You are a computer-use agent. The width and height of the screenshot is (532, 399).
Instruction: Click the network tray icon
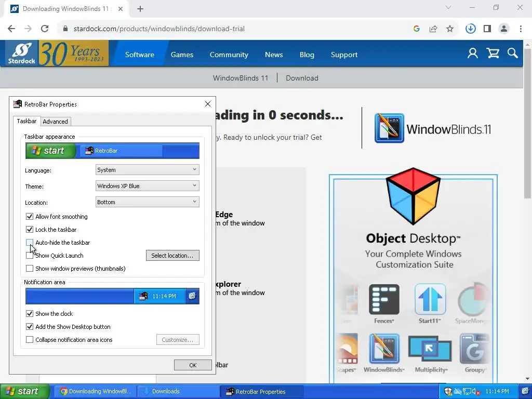pos(467,391)
